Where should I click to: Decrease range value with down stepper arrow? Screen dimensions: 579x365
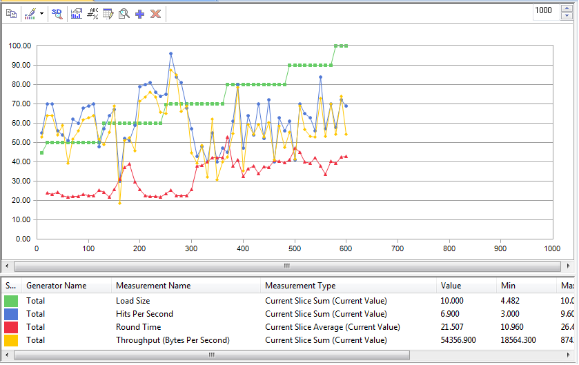click(566, 16)
